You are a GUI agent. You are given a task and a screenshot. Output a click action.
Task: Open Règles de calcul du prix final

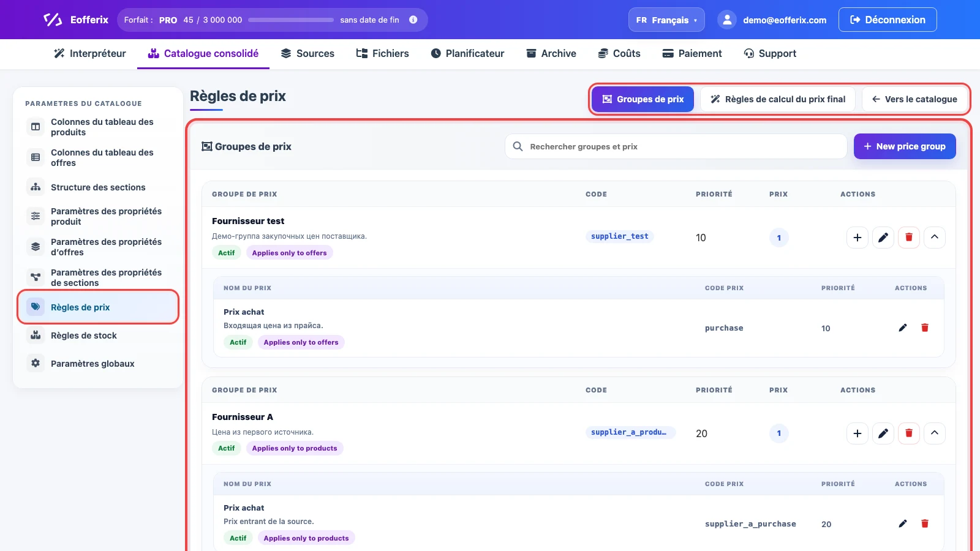[x=778, y=99]
